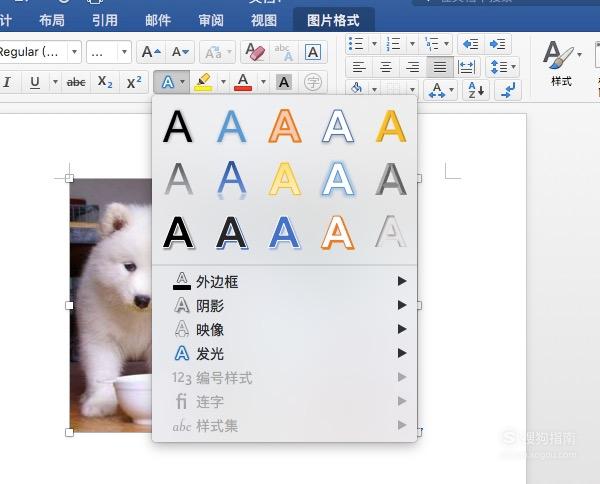Click Decrease Indent icon
The height and width of the screenshot is (484, 600).
pyautogui.click(x=471, y=44)
